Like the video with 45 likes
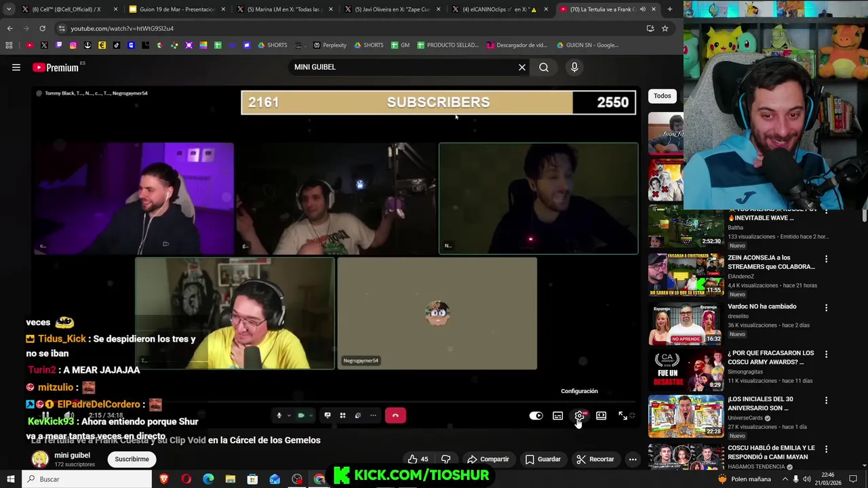Screen dimensions: 868x488 pos(418,459)
